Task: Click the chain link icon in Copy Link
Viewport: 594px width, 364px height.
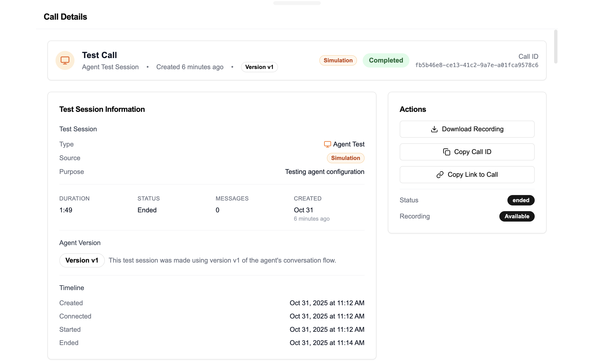Action: coord(440,175)
